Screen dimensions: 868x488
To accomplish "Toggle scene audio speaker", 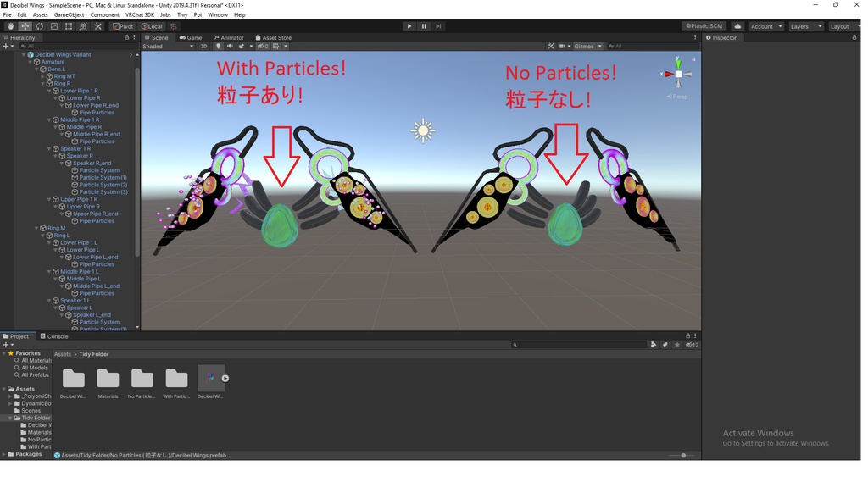I will (230, 46).
